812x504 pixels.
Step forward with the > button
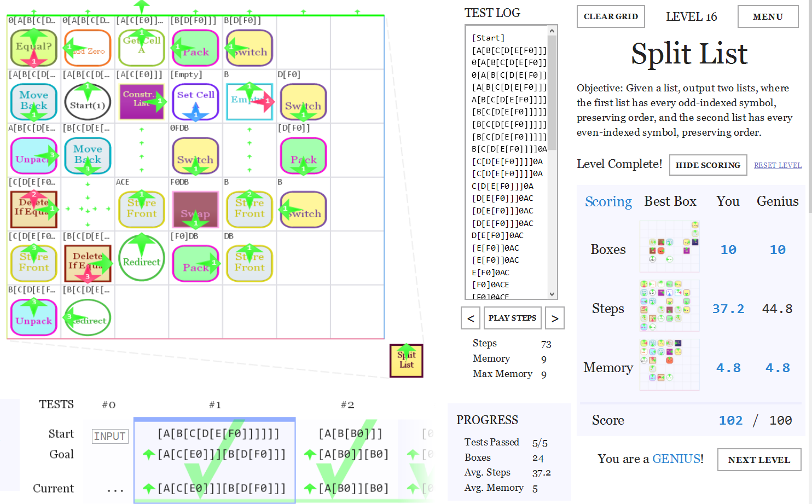tap(555, 318)
